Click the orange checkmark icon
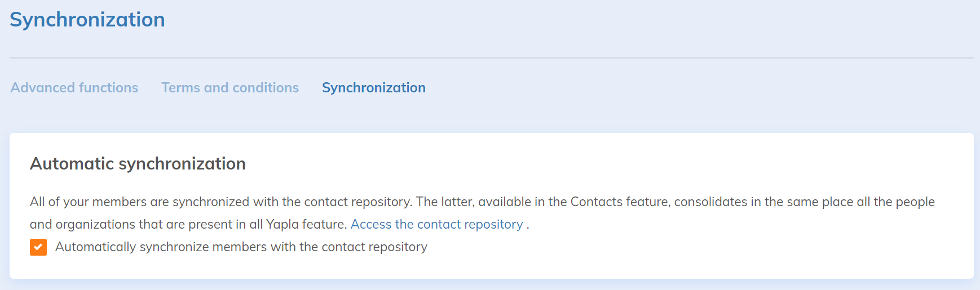Viewport: 980px width, 290px height. coord(38,247)
